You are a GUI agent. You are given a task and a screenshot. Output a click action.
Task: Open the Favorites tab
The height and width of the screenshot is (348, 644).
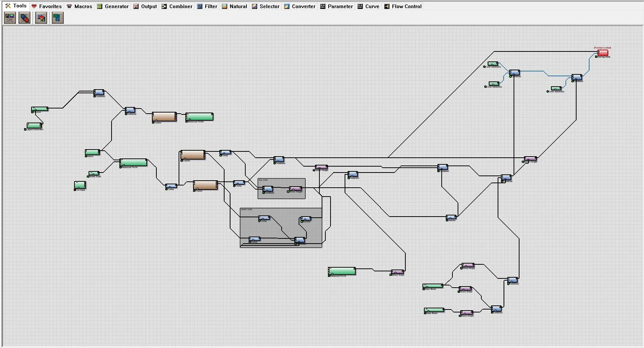46,6
